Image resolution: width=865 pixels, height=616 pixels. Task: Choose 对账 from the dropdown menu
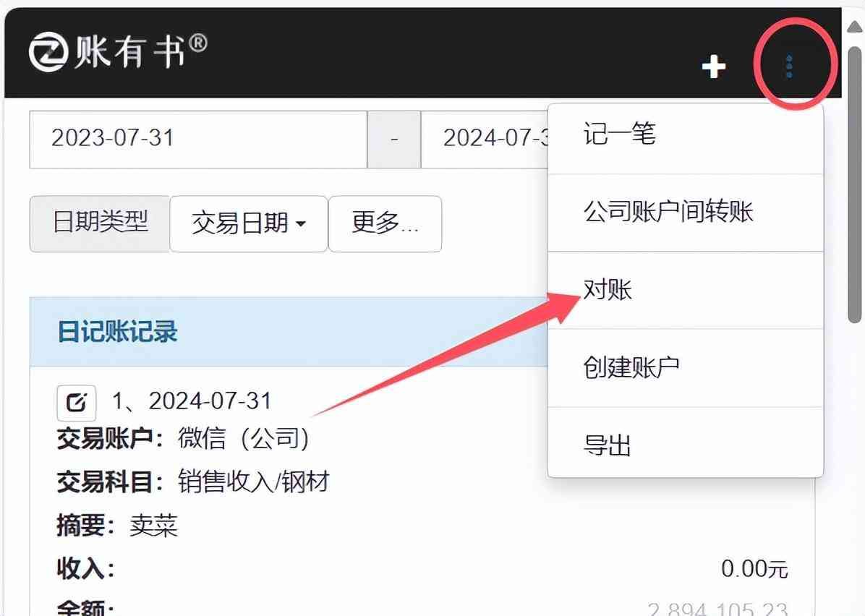[608, 288]
